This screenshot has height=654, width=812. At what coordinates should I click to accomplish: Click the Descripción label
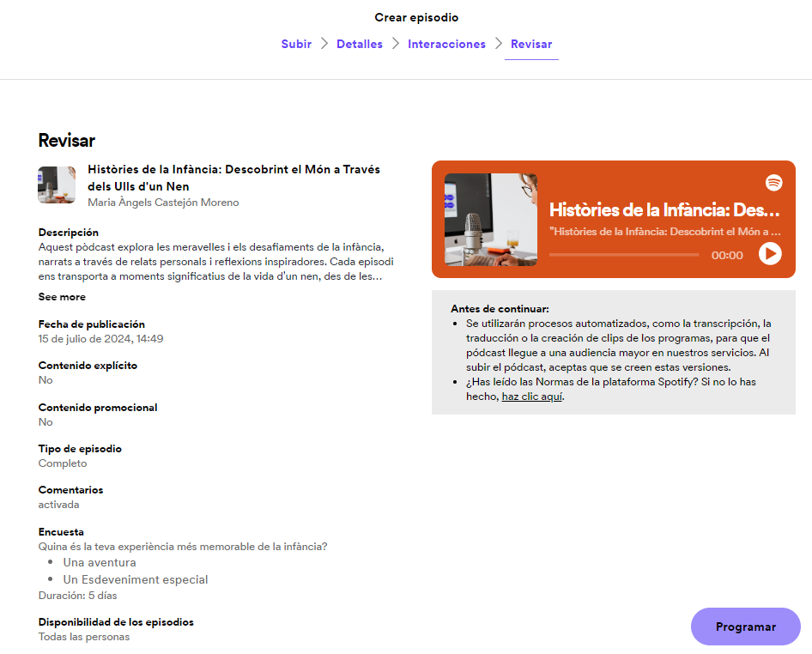click(x=69, y=233)
